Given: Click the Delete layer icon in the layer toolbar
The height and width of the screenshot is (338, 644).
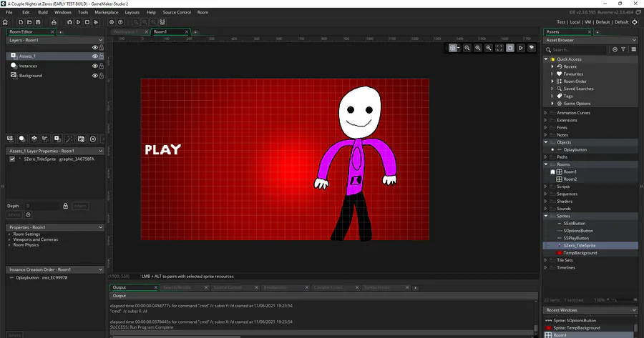Looking at the screenshot, I should point(92,139).
